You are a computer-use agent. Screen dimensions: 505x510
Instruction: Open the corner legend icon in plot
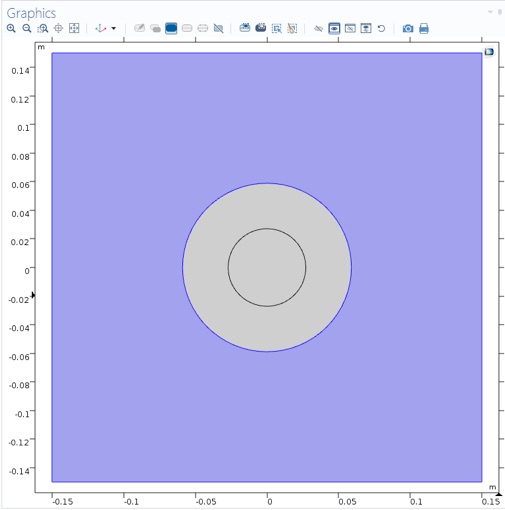[489, 52]
